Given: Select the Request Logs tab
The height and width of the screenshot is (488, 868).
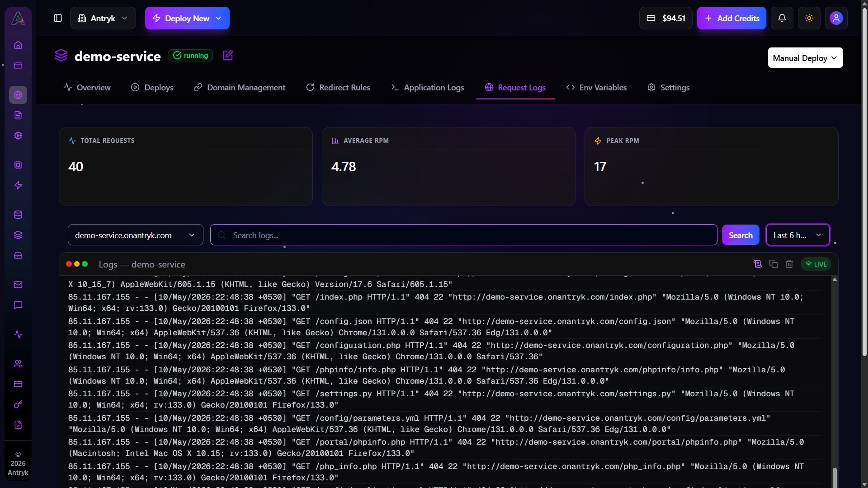Looking at the screenshot, I should pyautogui.click(x=515, y=87).
